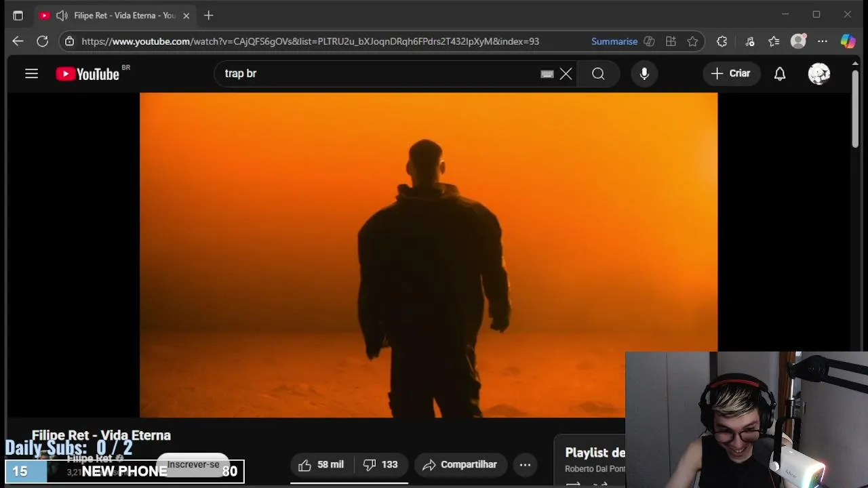Open the favorites list icon
The image size is (868, 488).
point(774,41)
